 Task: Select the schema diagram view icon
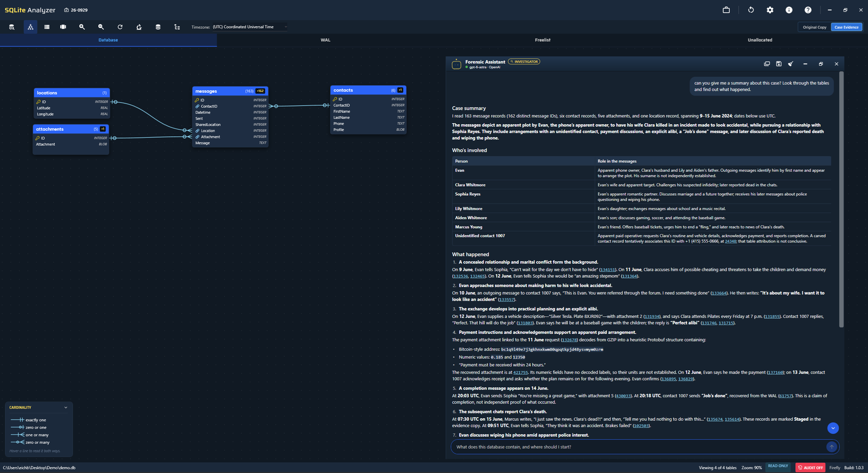coord(30,27)
